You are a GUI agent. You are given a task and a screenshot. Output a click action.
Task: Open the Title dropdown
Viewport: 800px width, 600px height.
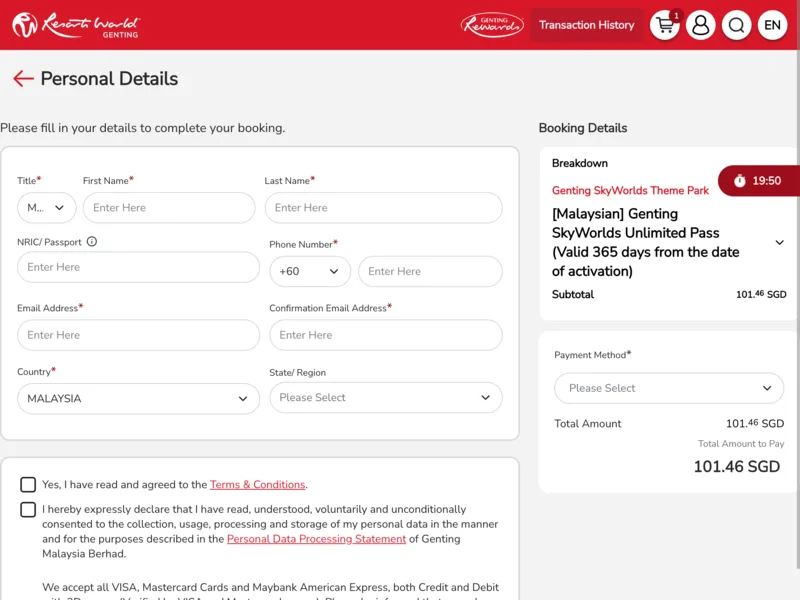click(x=46, y=208)
